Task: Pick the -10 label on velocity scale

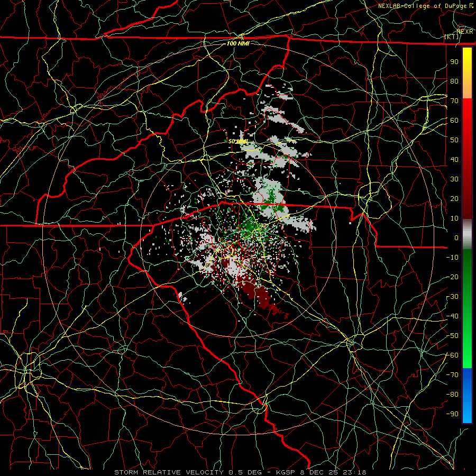Action: (452, 258)
